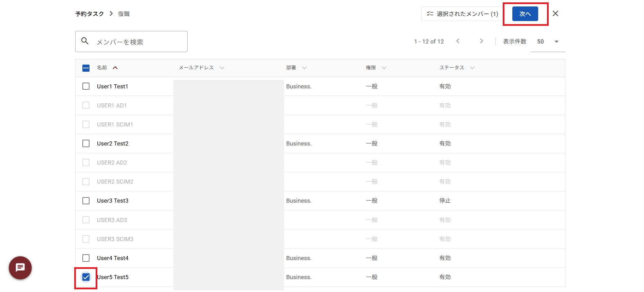Sort by 名前 ascending arrow
The image size is (644, 292).
[x=115, y=68]
